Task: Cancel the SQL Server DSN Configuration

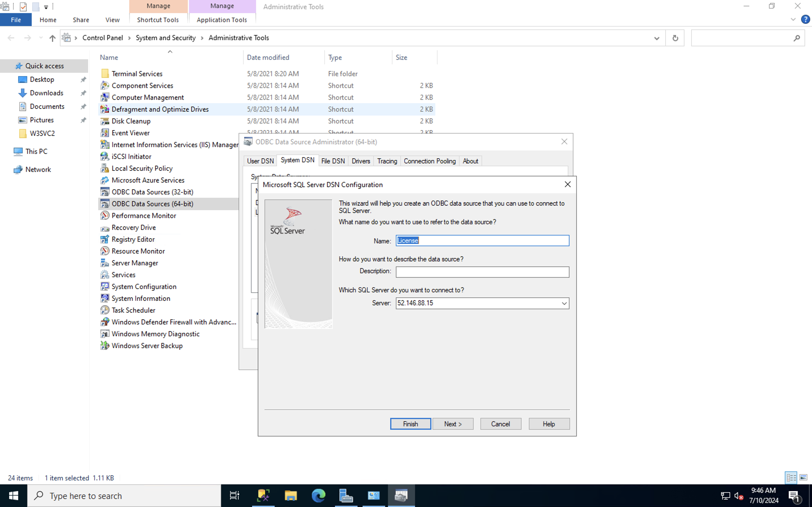Action: pos(500,424)
